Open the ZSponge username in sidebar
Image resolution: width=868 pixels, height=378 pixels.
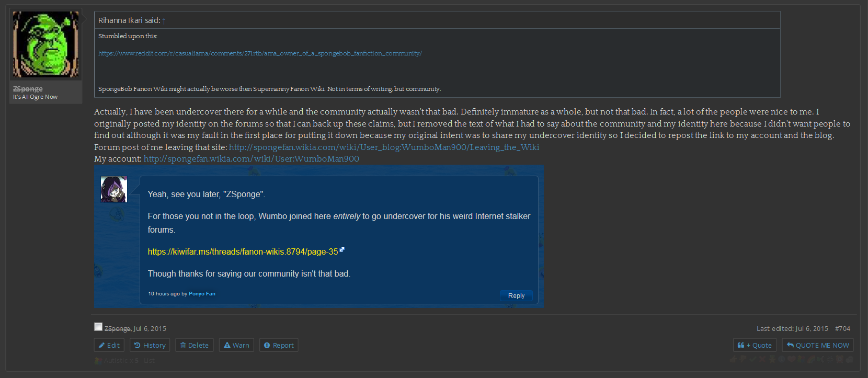[x=28, y=89]
